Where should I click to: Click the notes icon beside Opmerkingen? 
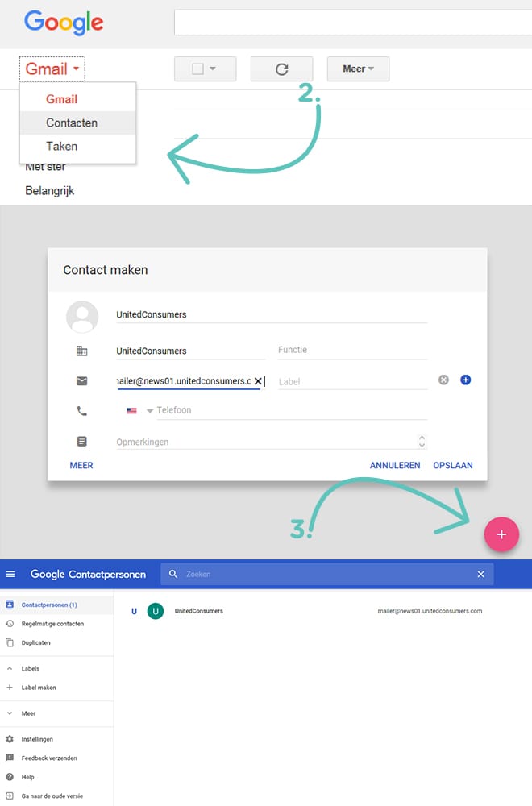81,442
